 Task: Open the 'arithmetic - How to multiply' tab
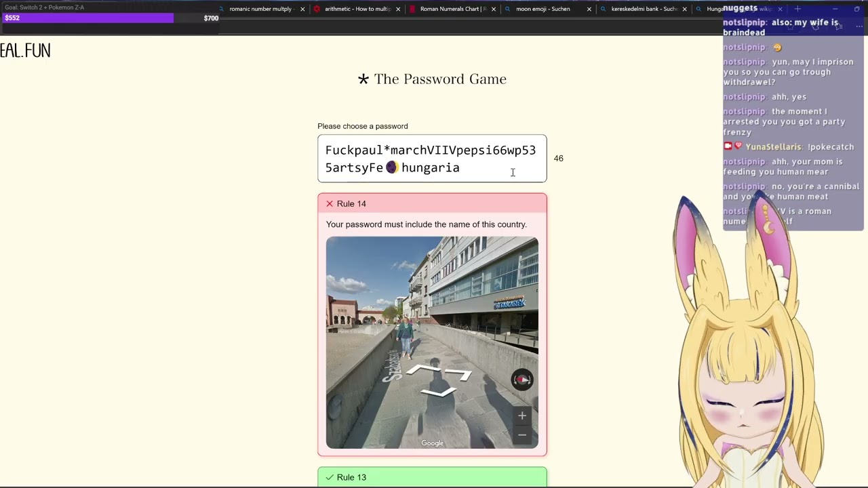point(357,9)
